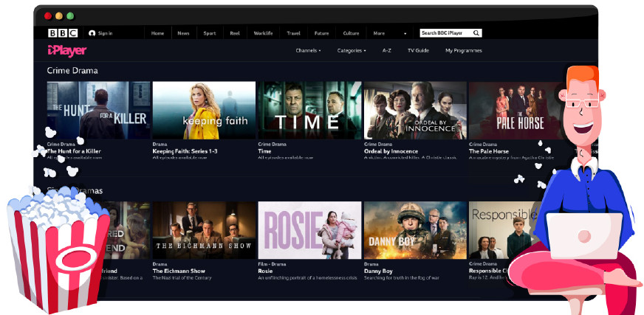
Task: Go to Home in BBC navigation
Action: click(x=157, y=33)
